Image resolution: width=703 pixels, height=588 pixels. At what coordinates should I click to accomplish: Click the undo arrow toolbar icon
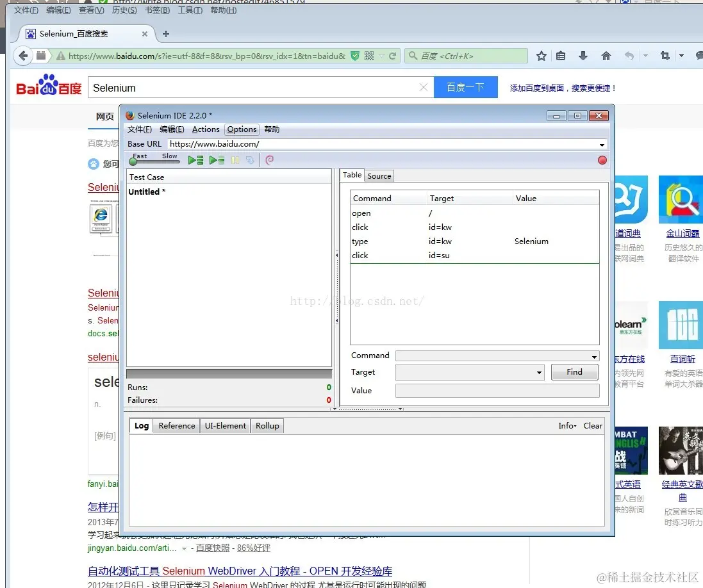point(629,56)
